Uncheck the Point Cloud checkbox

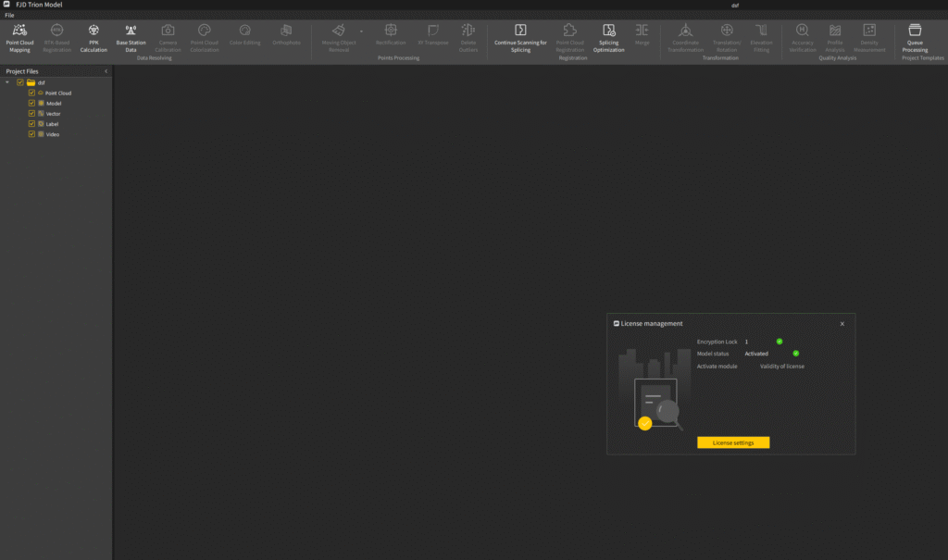pos(31,93)
